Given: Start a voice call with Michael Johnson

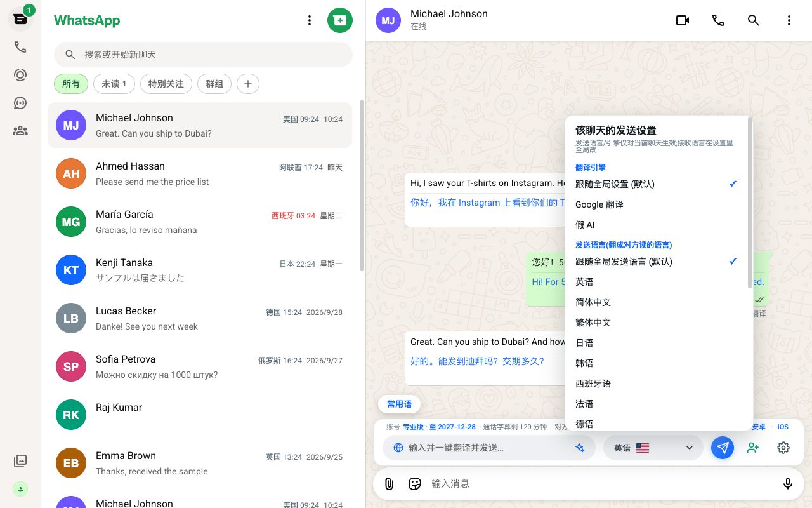Looking at the screenshot, I should [718, 20].
